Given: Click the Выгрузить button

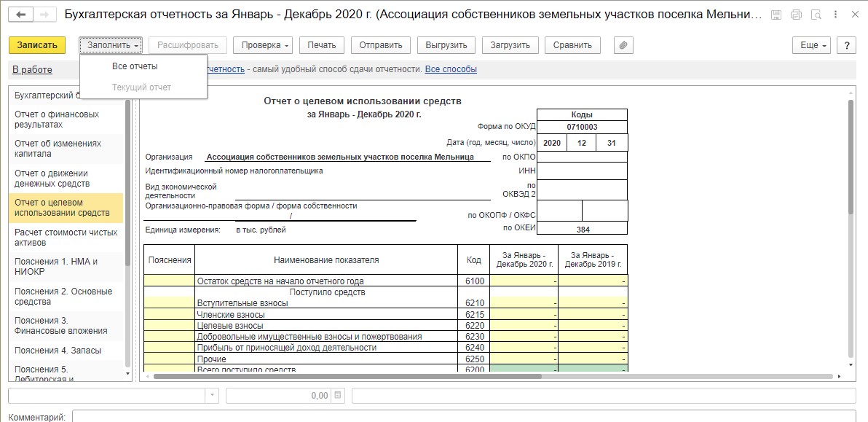Looking at the screenshot, I should point(446,45).
